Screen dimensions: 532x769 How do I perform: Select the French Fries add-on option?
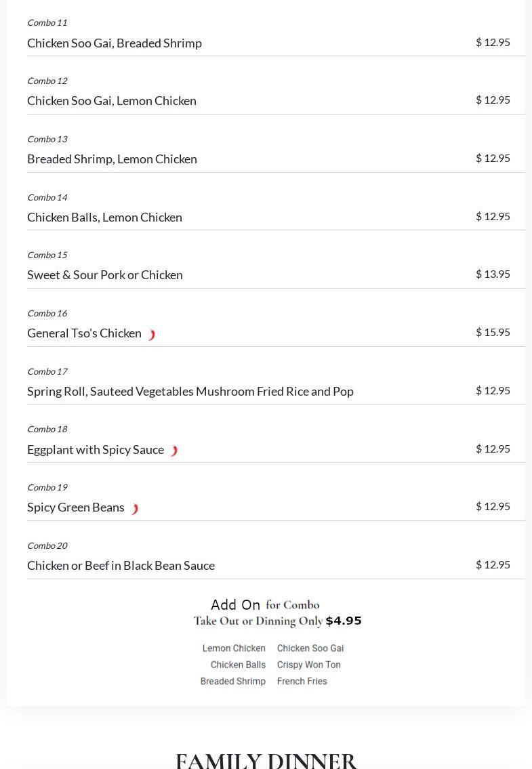click(302, 681)
